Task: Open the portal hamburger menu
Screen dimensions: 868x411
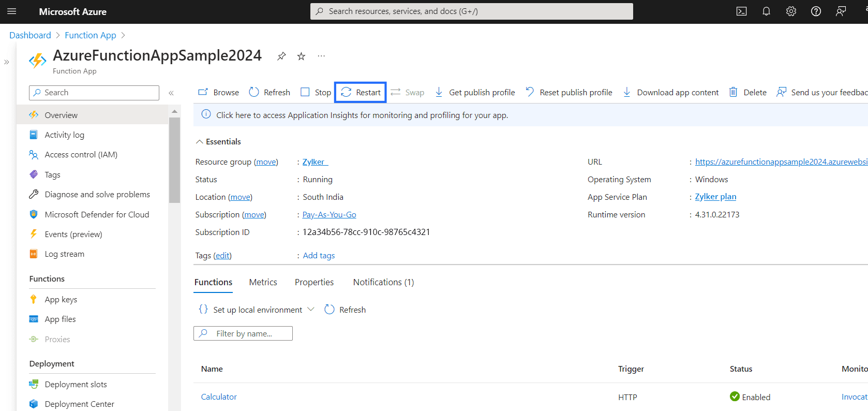Action: pos(12,11)
